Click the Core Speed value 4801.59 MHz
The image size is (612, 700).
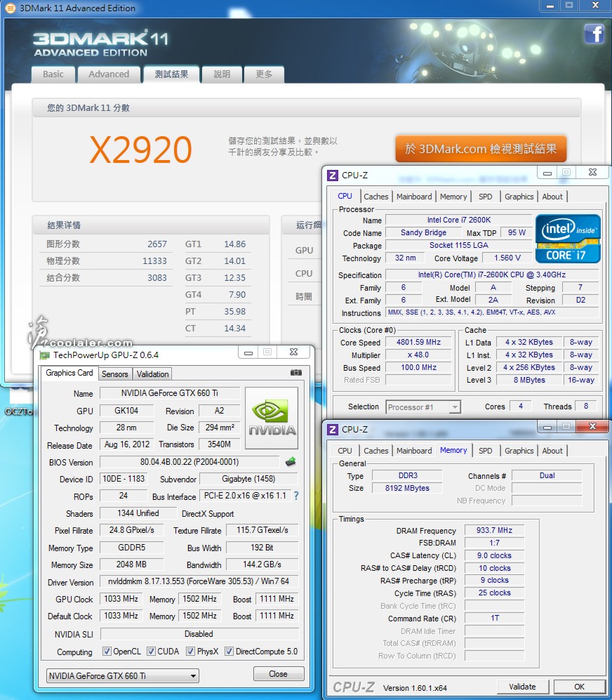point(418,342)
